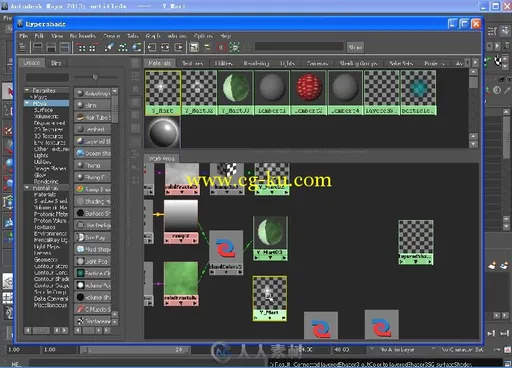Viewport: 512px width, 368px height.
Task: Expand the Maya entry under Favorites
Action: click(x=31, y=97)
